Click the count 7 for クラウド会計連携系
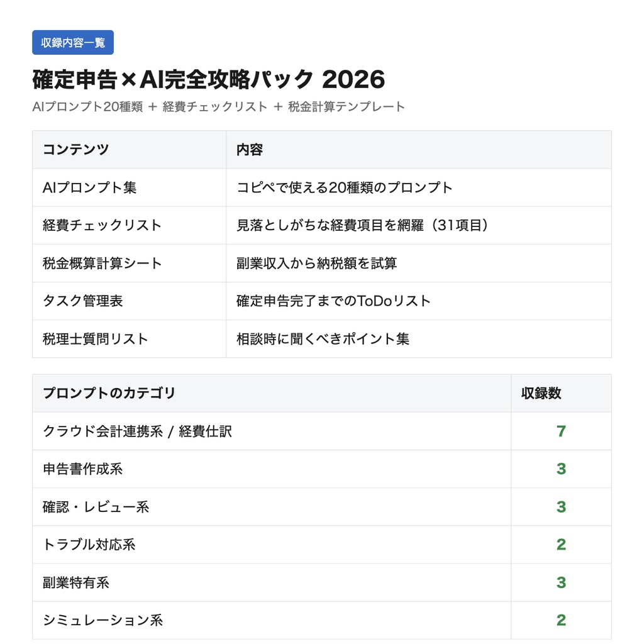644x644 pixels. point(561,431)
